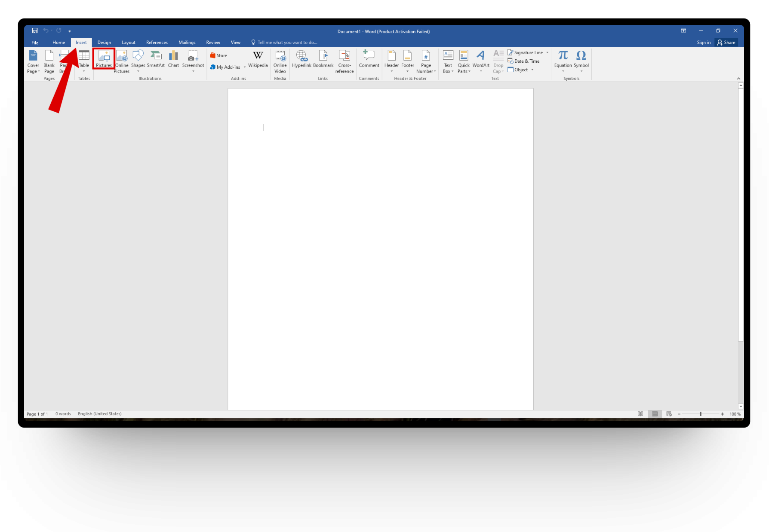
Task: Collapse the ribbon with the chevron
Action: 738,78
